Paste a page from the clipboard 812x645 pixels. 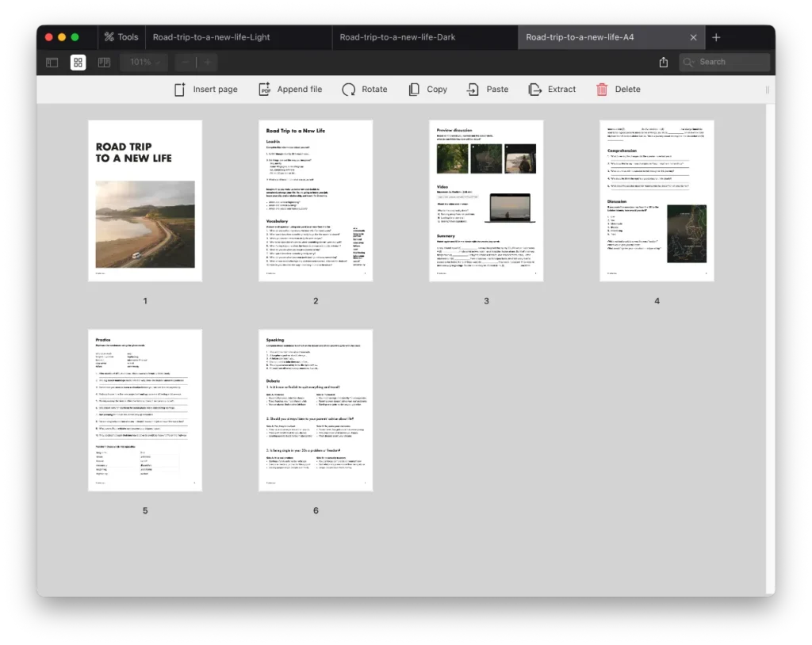click(487, 90)
